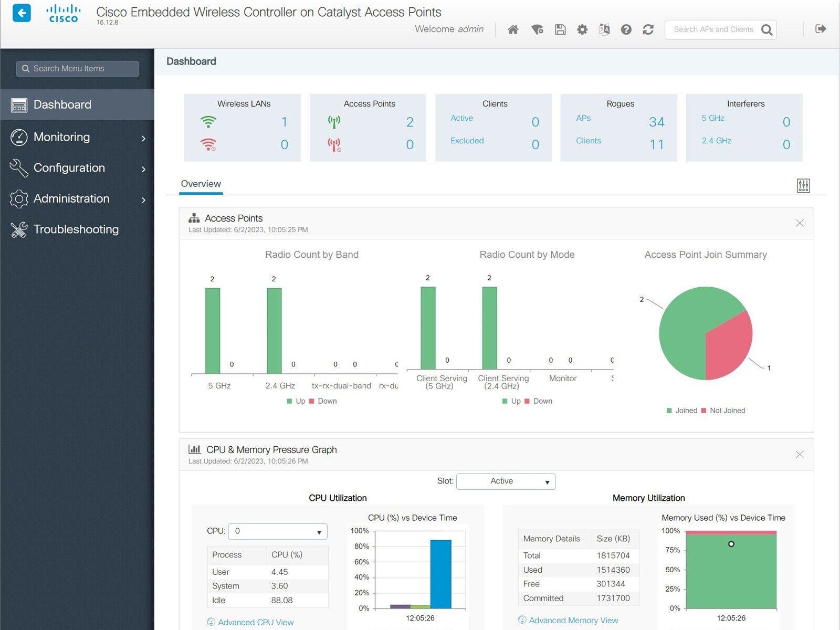The height and width of the screenshot is (630, 840).
Task: Open the Settings gear icon in header
Action: (x=582, y=29)
